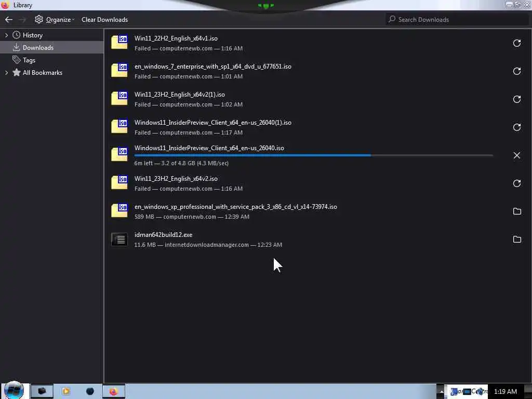Click the idman642build12.exe file icon
The height and width of the screenshot is (399, 532).
click(119, 240)
